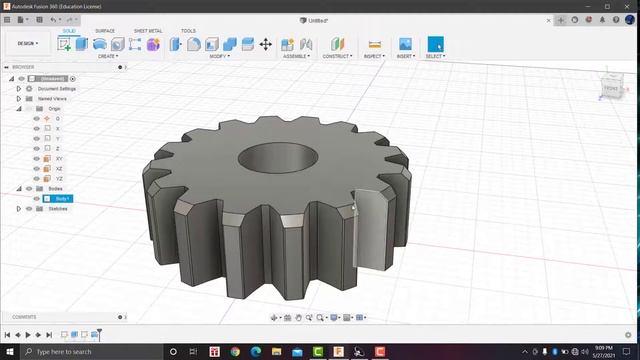Toggle visibility of the YZ plane
The image size is (640, 360).
click(x=37, y=179)
